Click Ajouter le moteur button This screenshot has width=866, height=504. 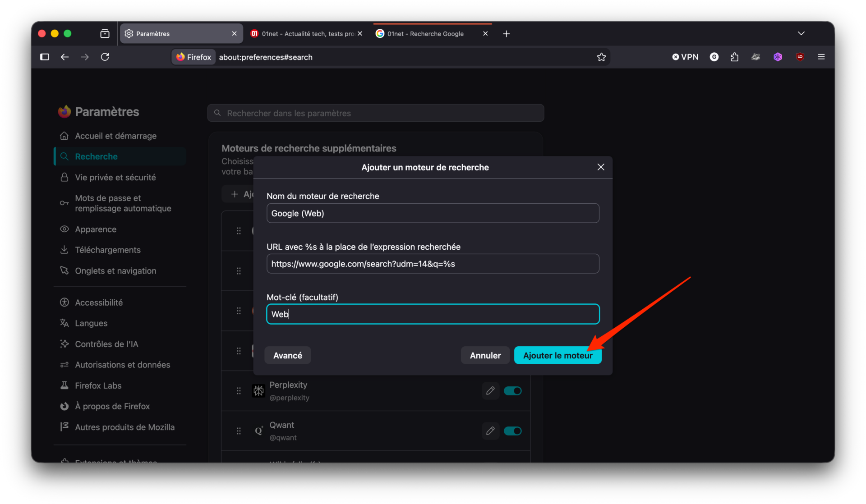tap(557, 355)
